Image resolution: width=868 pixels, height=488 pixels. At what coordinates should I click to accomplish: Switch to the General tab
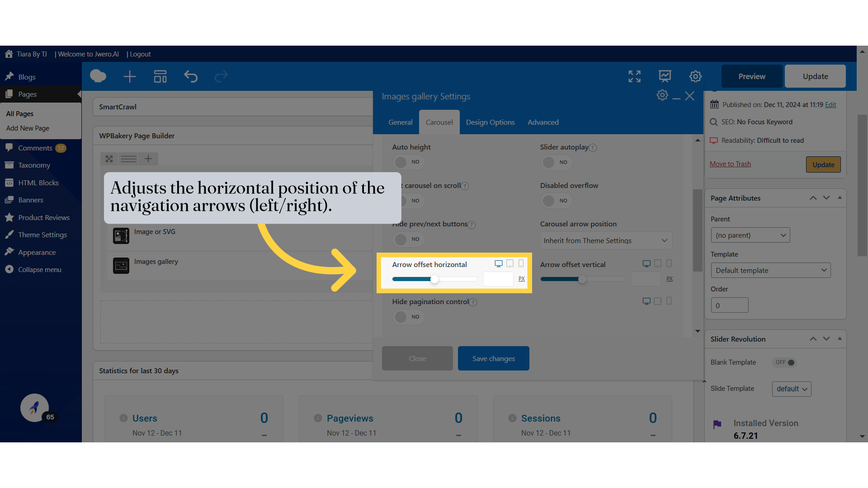(400, 122)
